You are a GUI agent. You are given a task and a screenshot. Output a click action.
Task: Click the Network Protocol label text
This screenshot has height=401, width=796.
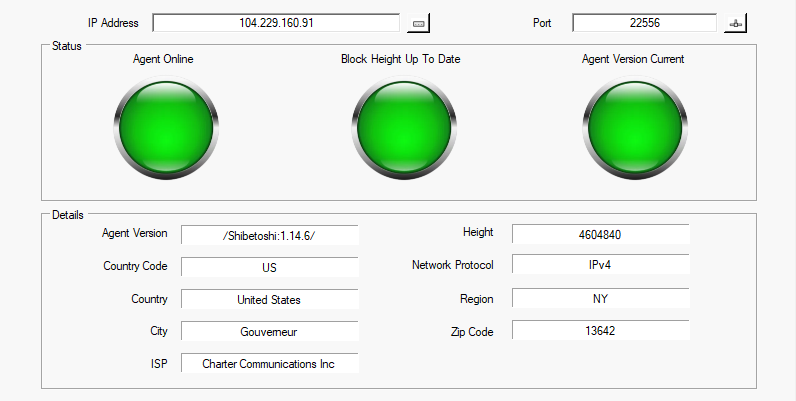452,266
